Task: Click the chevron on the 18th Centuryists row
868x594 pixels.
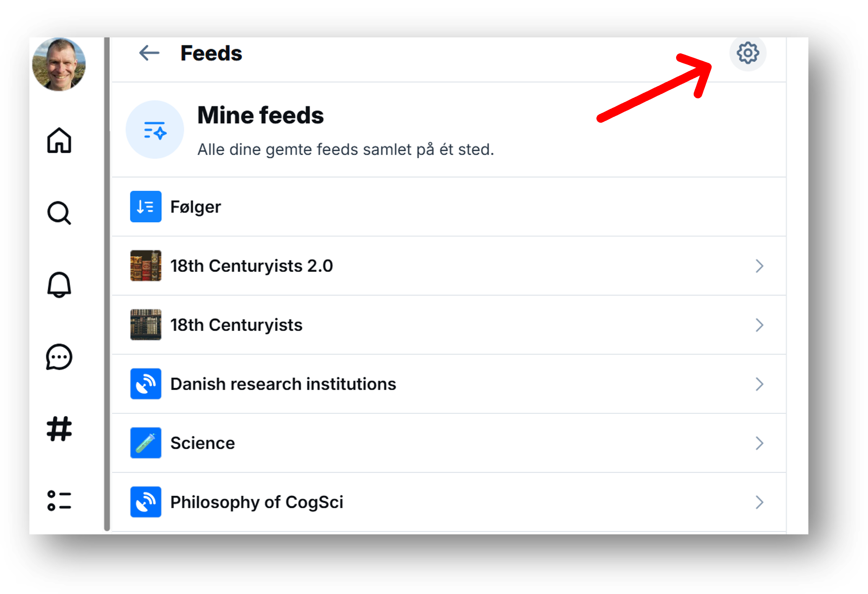Action: tap(759, 325)
